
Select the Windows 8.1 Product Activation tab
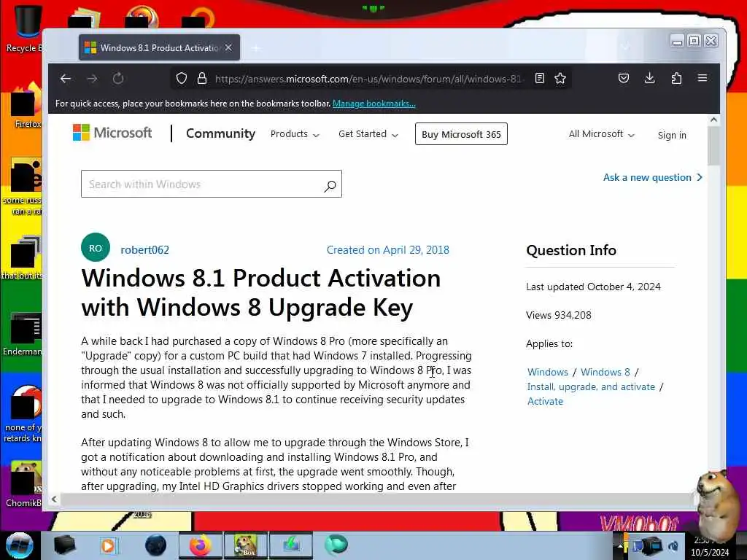point(159,47)
